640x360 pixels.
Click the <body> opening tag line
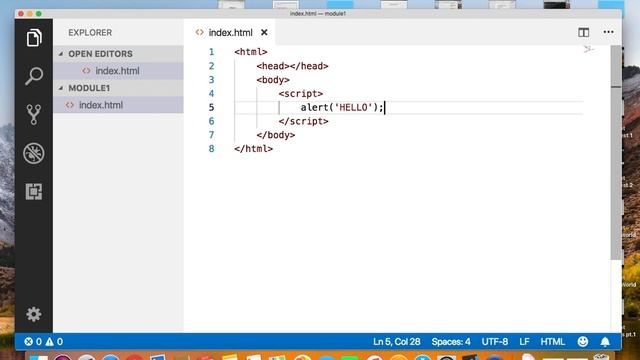273,80
